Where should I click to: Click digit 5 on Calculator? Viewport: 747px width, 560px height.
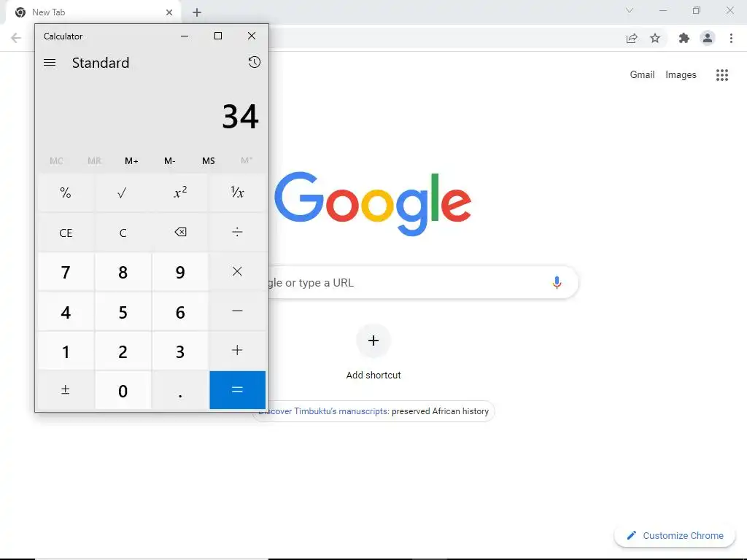pyautogui.click(x=123, y=311)
